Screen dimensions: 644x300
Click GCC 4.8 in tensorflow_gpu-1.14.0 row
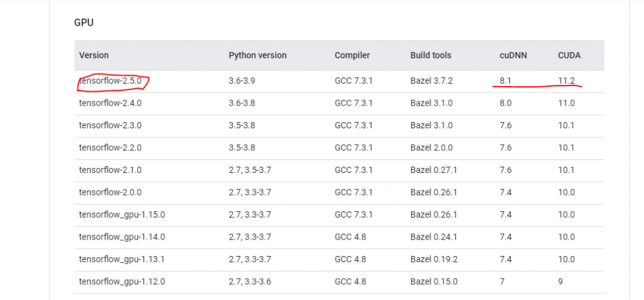350,236
